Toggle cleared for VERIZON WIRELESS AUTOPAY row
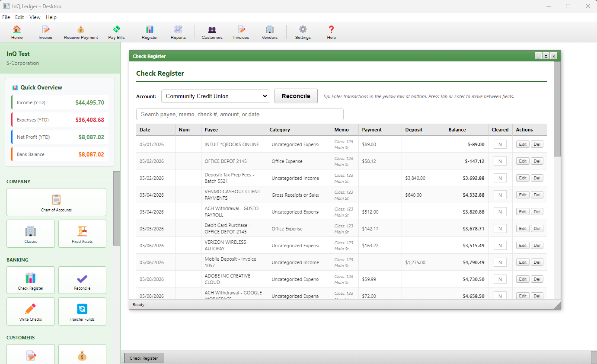Viewport: 597px width, 364px height. 500,246
